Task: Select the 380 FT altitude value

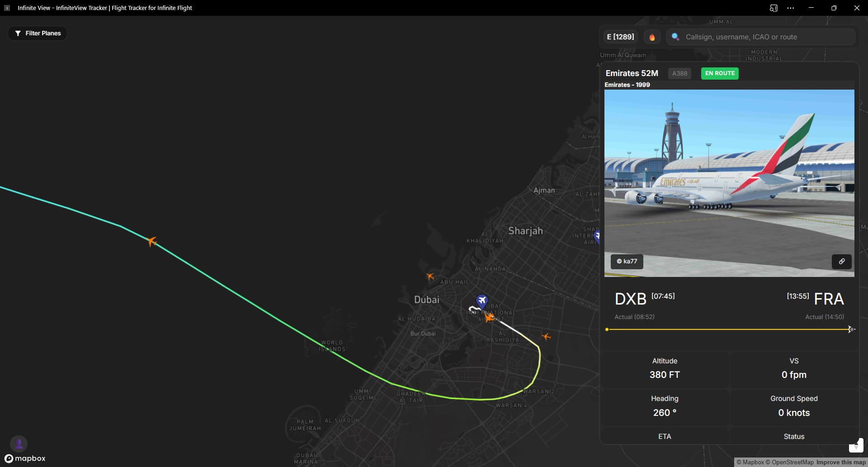Action: 665,375
